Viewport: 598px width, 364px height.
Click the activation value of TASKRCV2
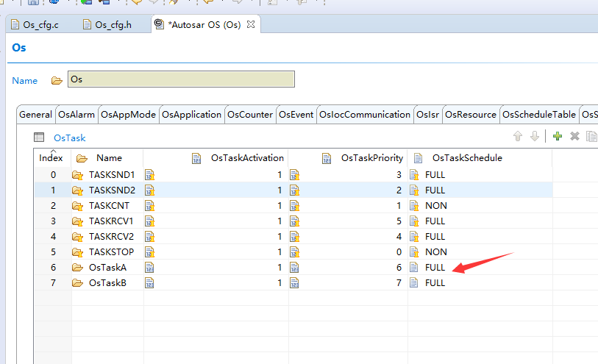[280, 237]
